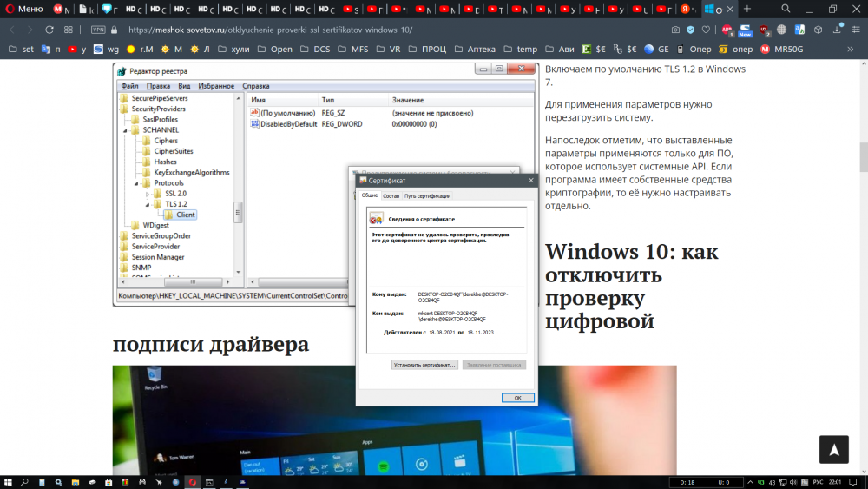The image size is (868, 489).
Task: Open the uBlock extension icon
Action: click(x=764, y=30)
